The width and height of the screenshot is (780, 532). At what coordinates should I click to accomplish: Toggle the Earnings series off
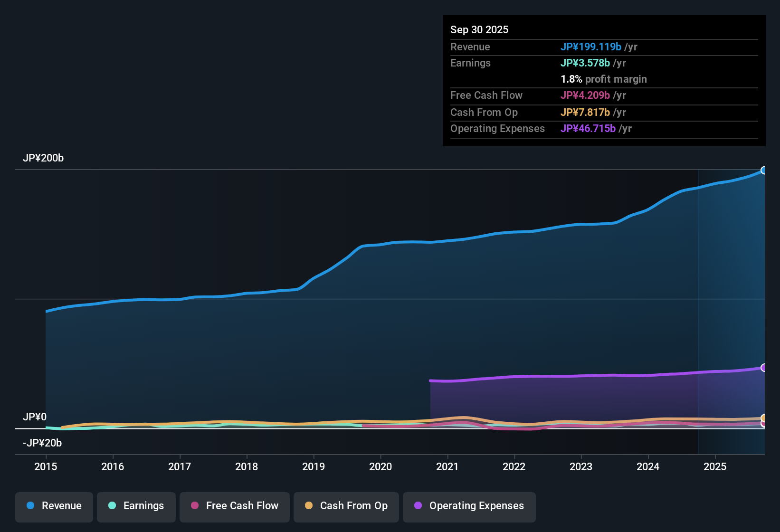(136, 507)
